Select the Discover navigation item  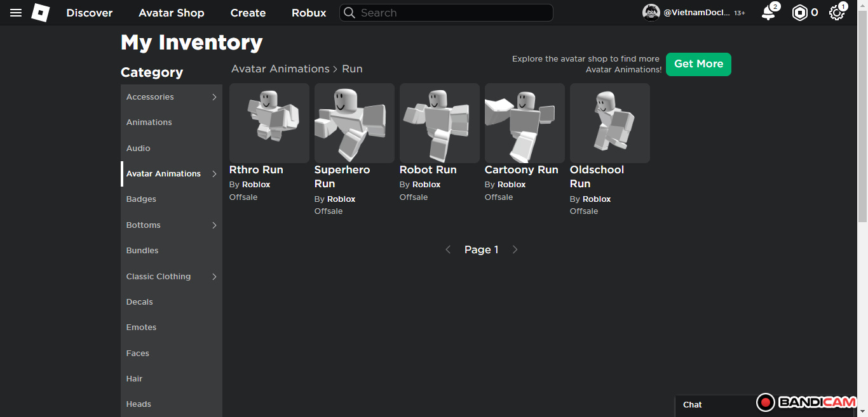tap(90, 13)
